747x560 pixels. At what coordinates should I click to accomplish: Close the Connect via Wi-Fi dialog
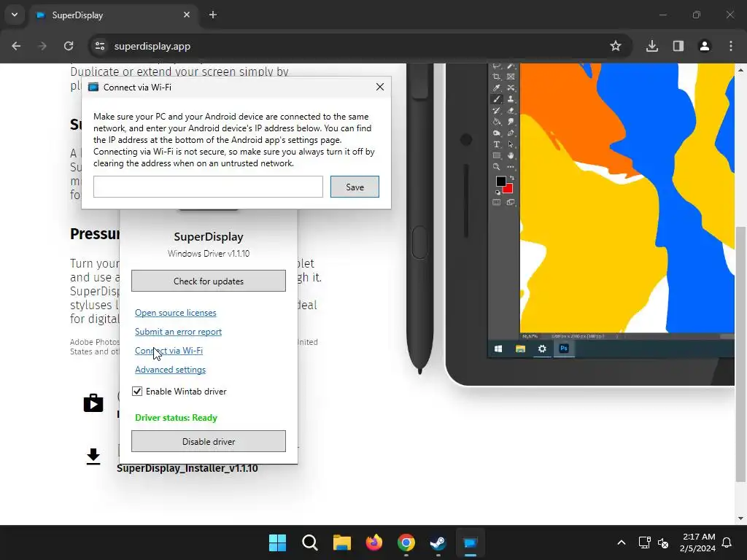click(379, 87)
